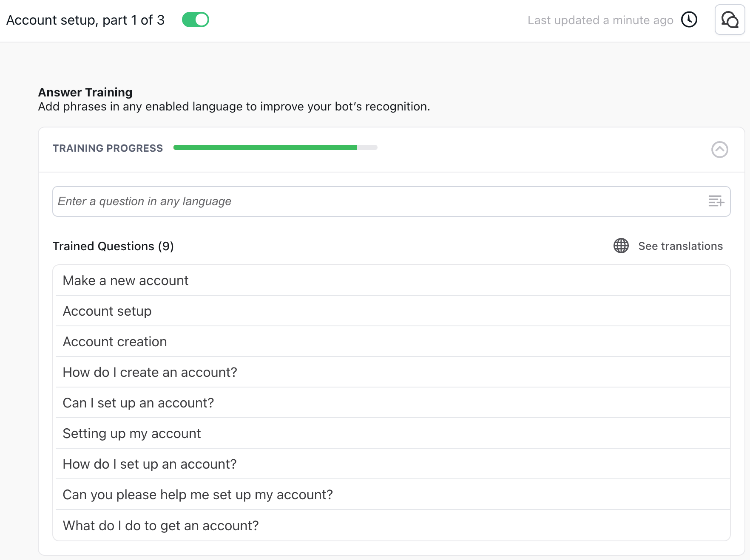Screen dimensions: 750x560
Task: Select the "Account setup" trained question
Action: tap(107, 311)
